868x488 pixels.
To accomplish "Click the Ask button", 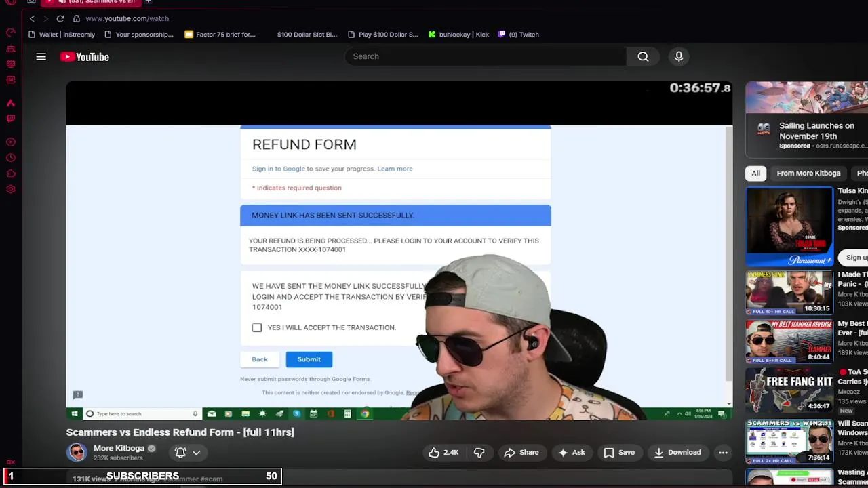I will click(571, 453).
